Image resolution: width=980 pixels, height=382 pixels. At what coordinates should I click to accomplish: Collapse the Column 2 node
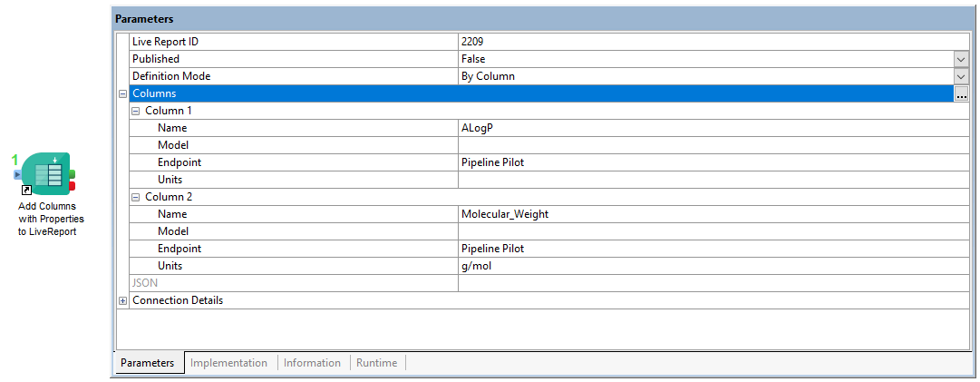pyautogui.click(x=136, y=197)
